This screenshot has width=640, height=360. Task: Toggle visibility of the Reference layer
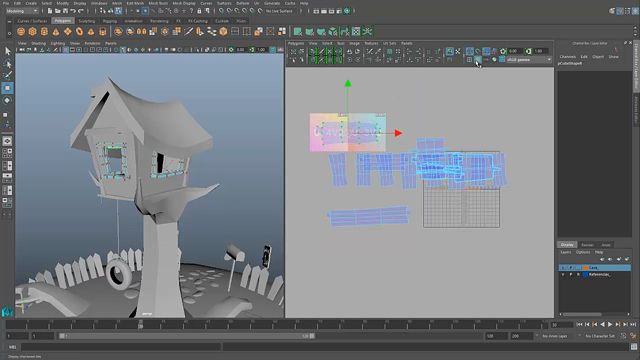pyautogui.click(x=563, y=275)
